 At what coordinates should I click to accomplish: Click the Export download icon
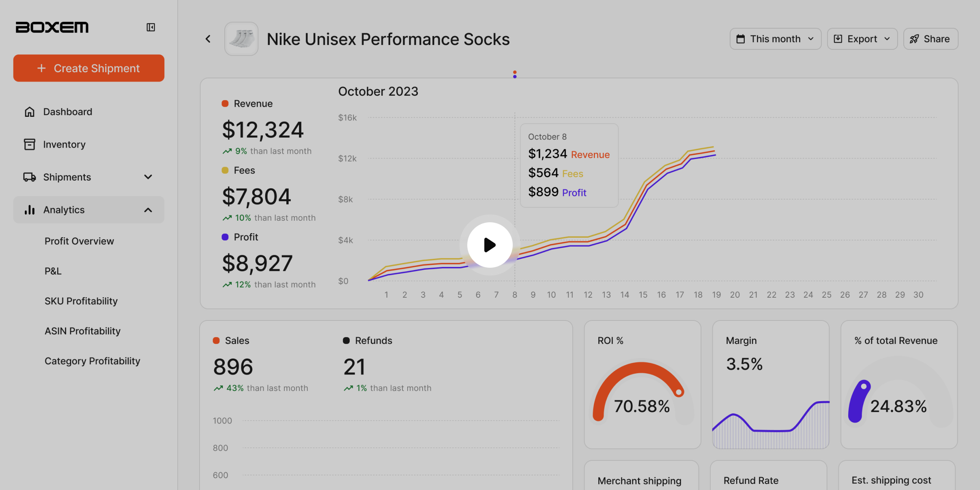838,39
